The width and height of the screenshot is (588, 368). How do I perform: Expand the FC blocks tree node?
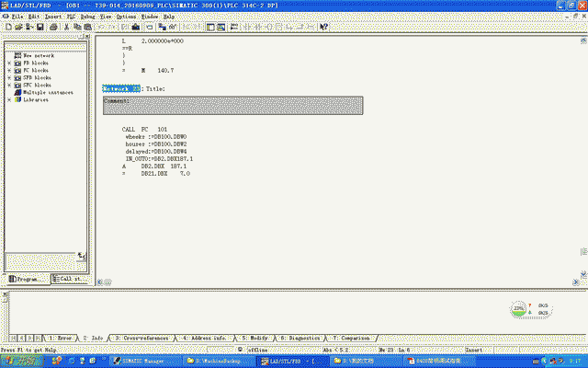pos(8,70)
